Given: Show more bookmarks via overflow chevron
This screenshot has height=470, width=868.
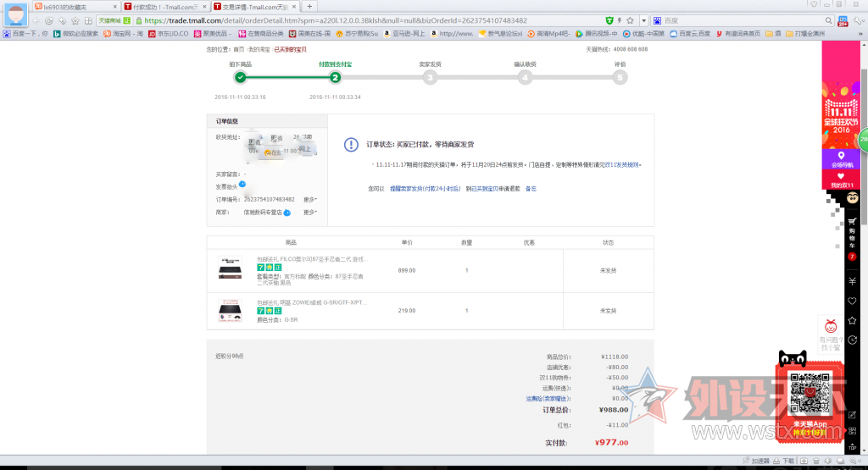Looking at the screenshot, I should coord(860,34).
